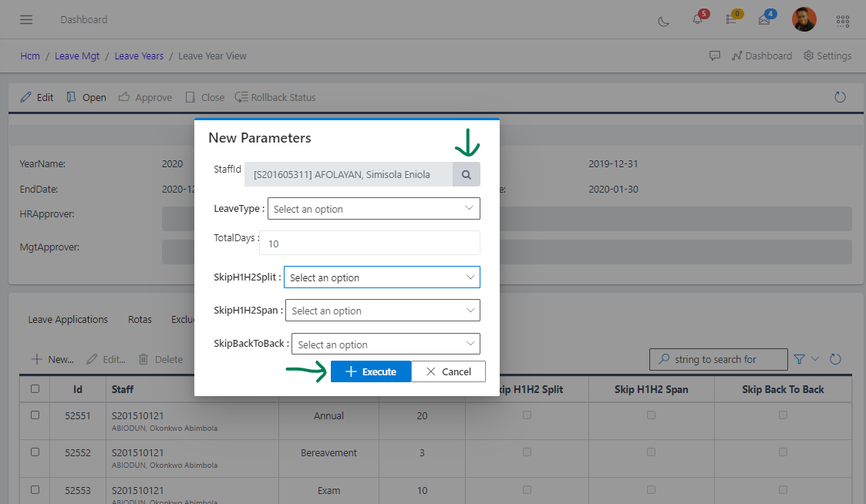Expand the LeaveType dropdown
This screenshot has width=866, height=504.
pos(373,209)
